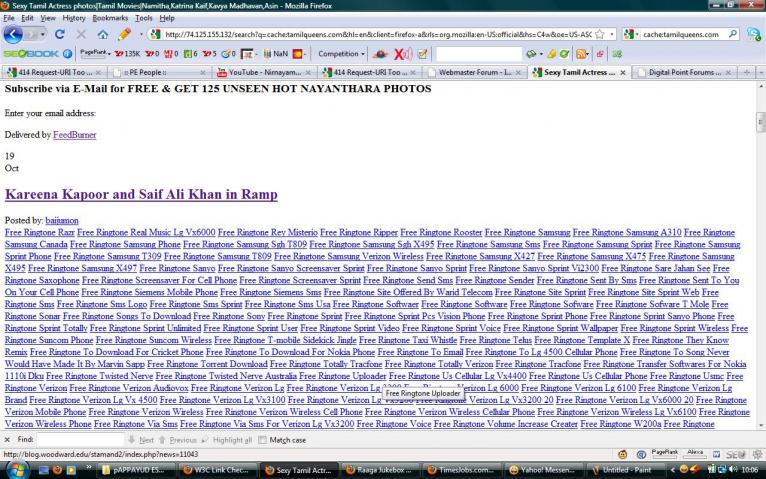766x479 pixels.
Task: Click the Yahoo 135K links indicator
Action: tap(128, 54)
